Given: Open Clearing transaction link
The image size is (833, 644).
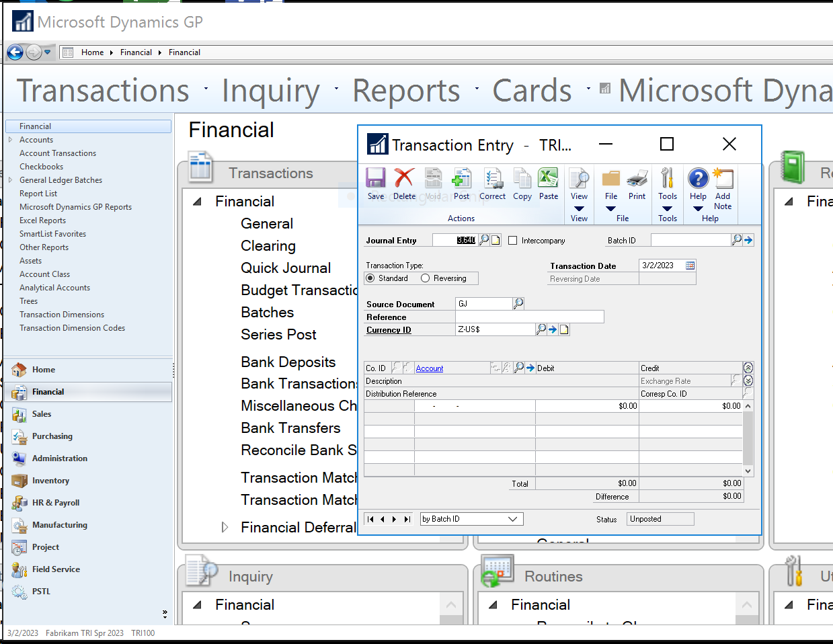Looking at the screenshot, I should [268, 246].
